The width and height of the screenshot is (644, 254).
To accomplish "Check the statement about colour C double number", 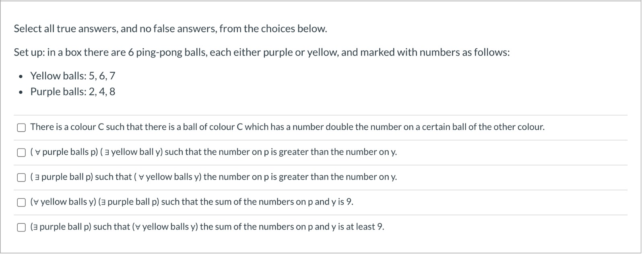I will click(21, 127).
